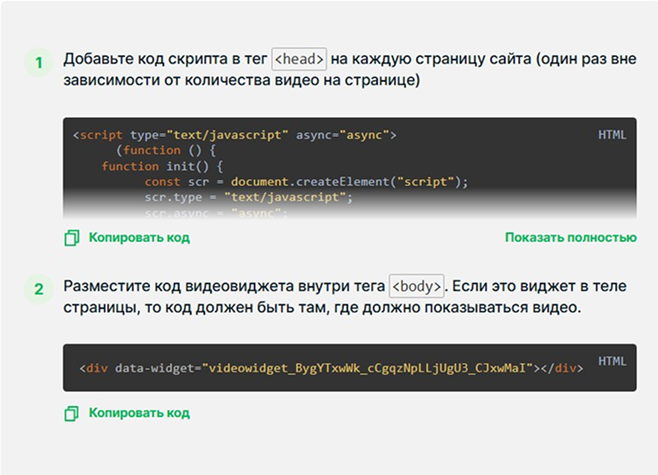Click the copy icon under the script code
The width and height of the screenshot is (658, 475).
pyautogui.click(x=71, y=238)
